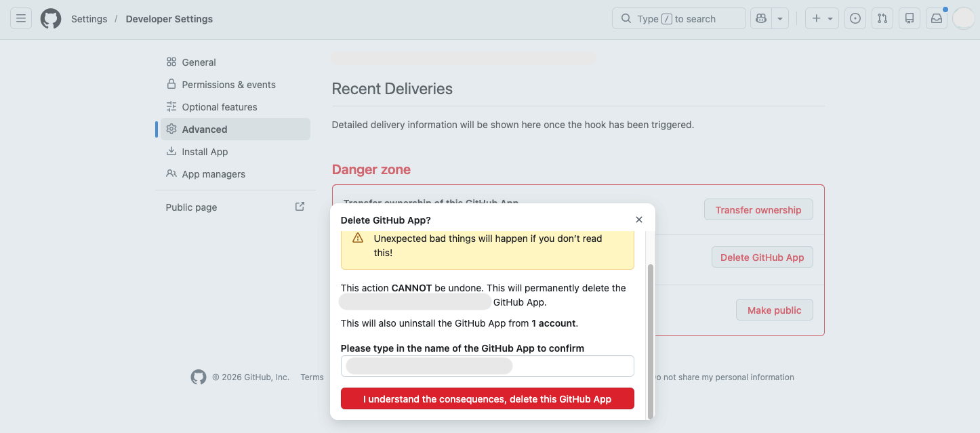This screenshot has height=433, width=980.
Task: Select General in sidebar
Action: point(235,62)
